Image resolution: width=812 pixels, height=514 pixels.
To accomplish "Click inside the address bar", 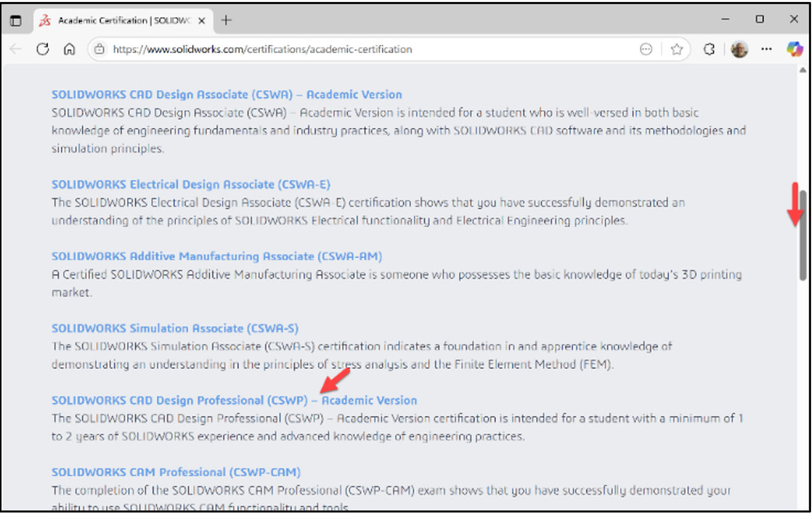I will [317, 49].
